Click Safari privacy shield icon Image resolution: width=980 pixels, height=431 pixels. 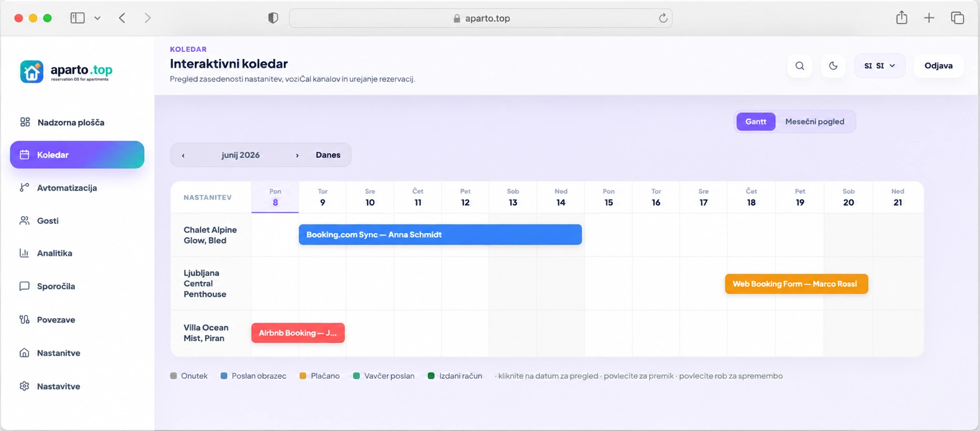[273, 18]
